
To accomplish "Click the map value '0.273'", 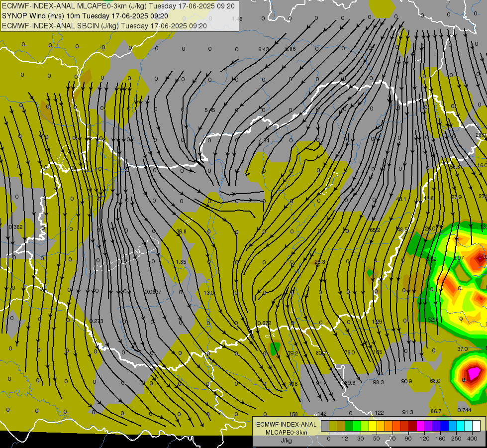I will 97,321.
